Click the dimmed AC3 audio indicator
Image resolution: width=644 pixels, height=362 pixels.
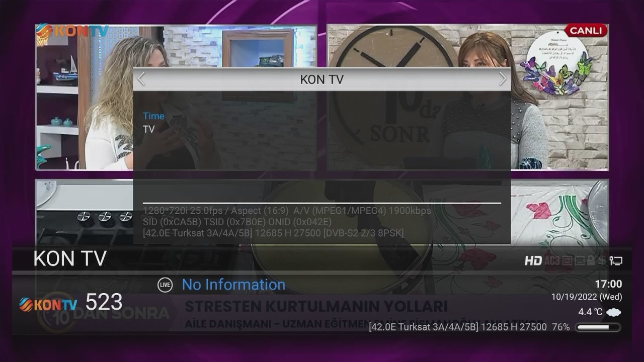click(552, 260)
